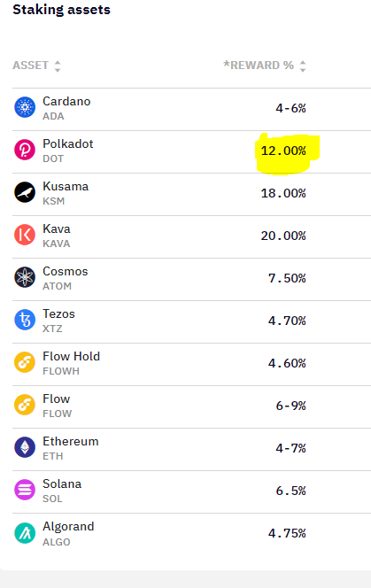Screen dimensions: 371x588
Task: Click the red Kava K icon
Action: [25, 235]
